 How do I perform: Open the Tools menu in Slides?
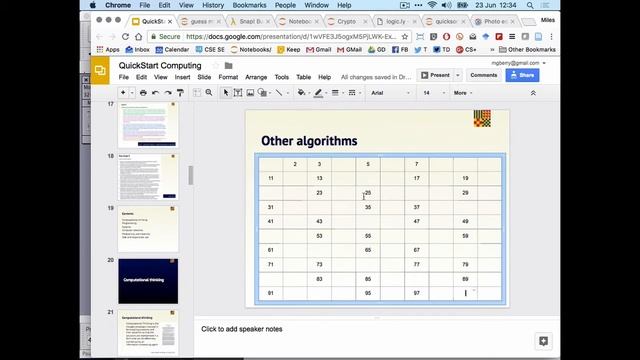[282, 77]
